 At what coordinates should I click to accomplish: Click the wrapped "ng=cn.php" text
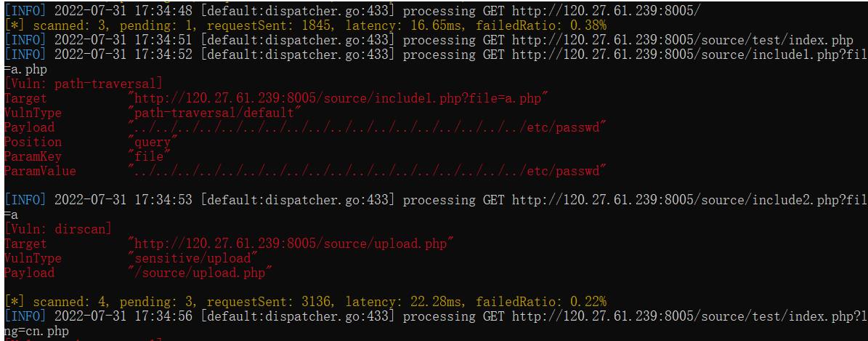tap(36, 331)
